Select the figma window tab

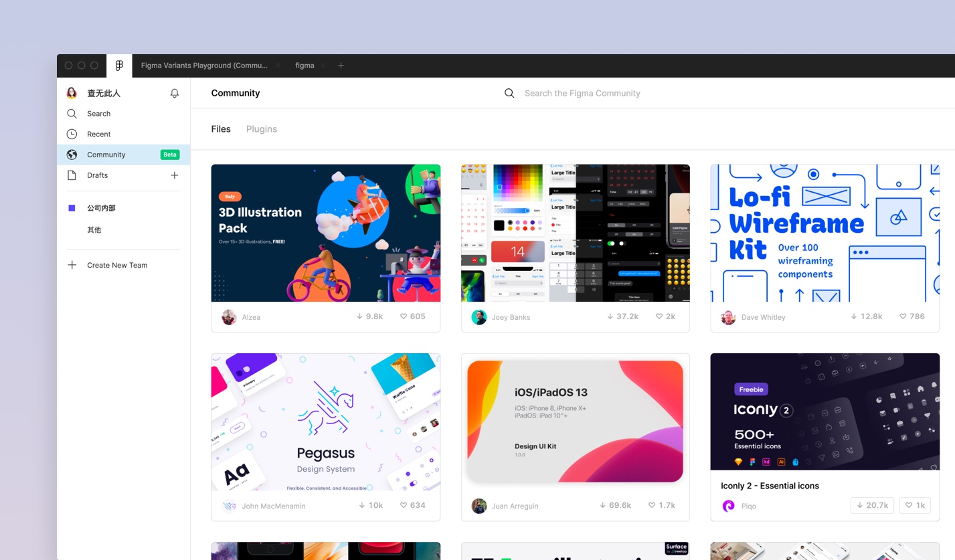click(305, 66)
